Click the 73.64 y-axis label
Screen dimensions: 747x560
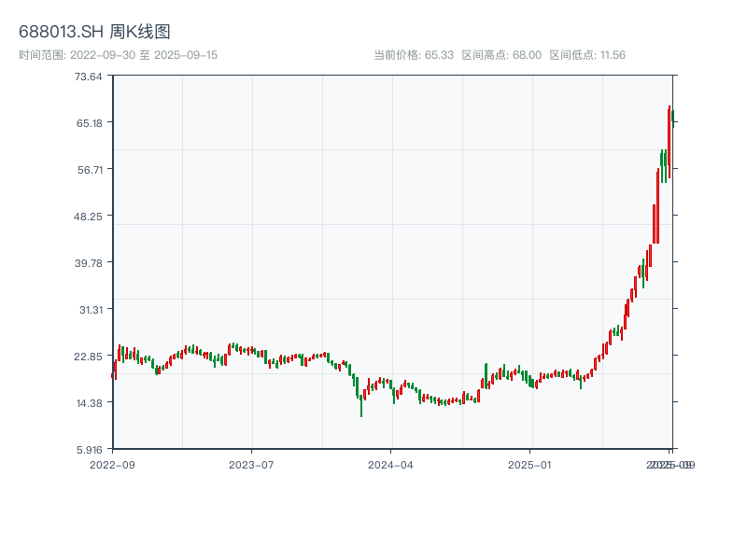[88, 77]
